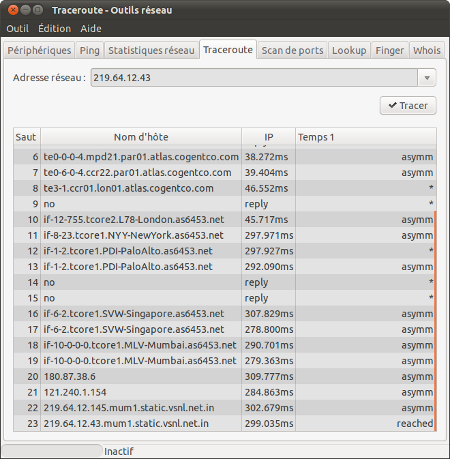
Task: Open the Aide menu
Action: point(91,29)
